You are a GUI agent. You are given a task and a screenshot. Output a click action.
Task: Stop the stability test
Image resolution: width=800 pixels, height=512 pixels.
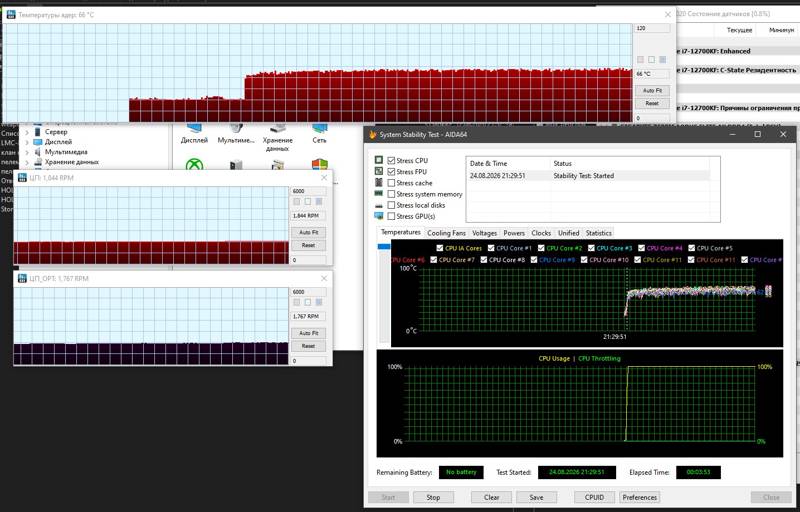coord(433,497)
